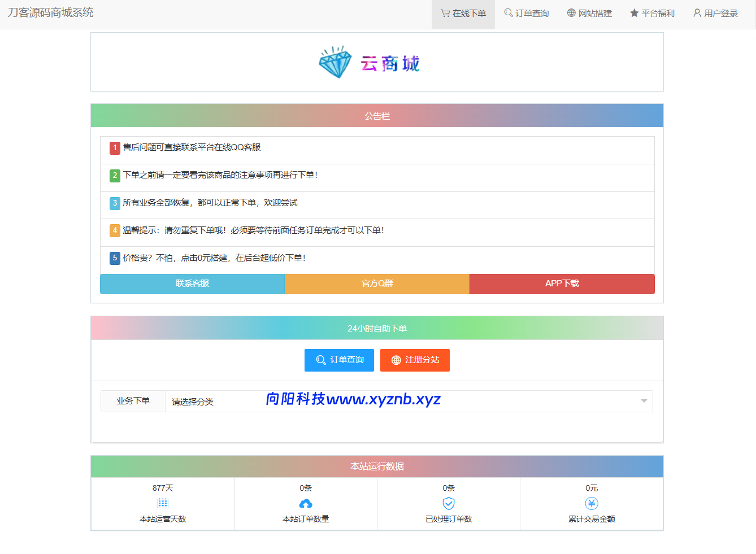756x554 pixels.
Task: Click the 刀客源码商城系统 site title
Action: pos(51,12)
